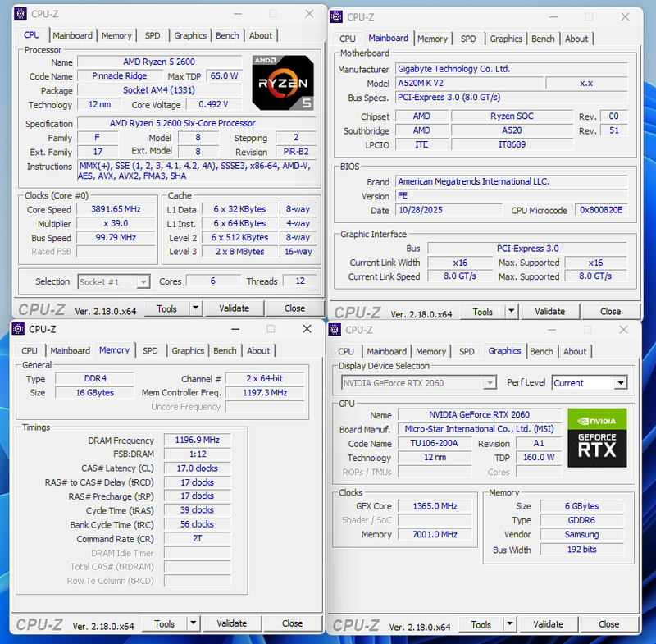Click Close button in Graphics window
This screenshot has height=644, width=656.
click(x=608, y=624)
